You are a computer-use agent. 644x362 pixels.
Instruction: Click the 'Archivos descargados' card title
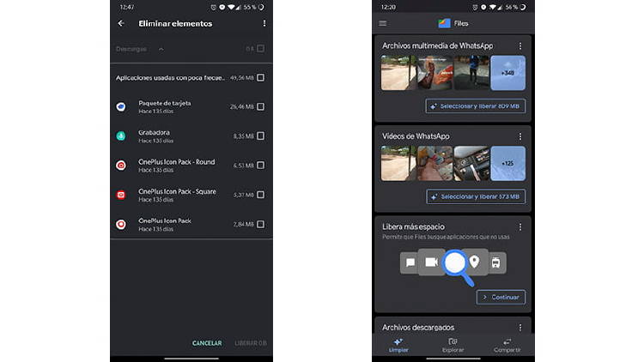[x=418, y=328]
